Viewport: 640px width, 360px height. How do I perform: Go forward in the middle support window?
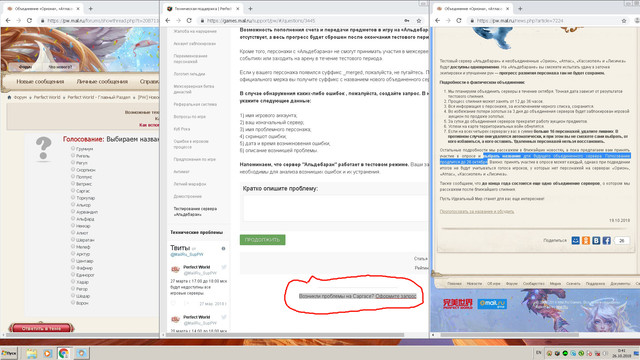tap(178, 20)
